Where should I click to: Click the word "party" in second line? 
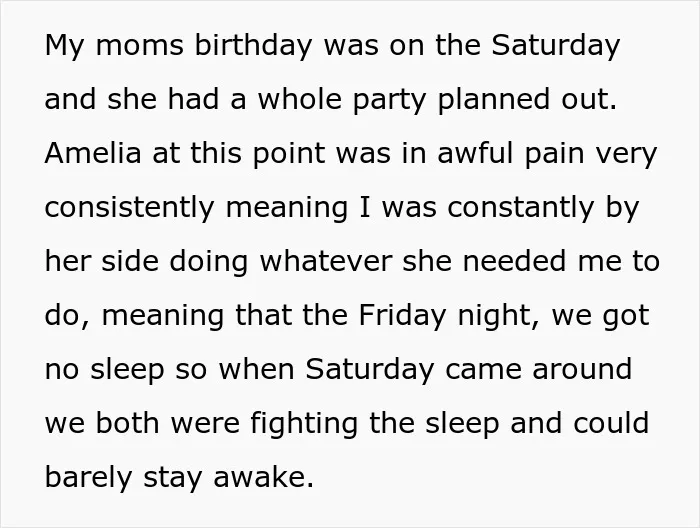pyautogui.click(x=389, y=100)
